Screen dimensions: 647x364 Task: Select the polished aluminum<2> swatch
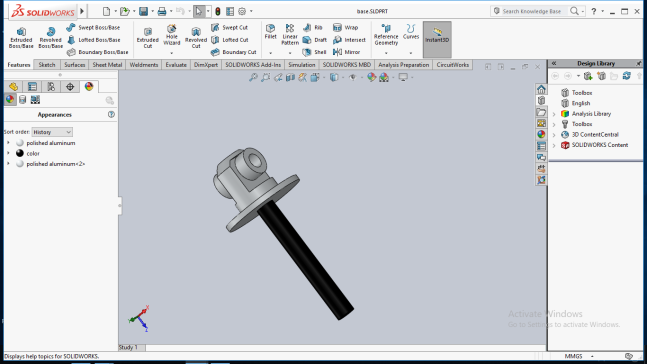(20, 164)
